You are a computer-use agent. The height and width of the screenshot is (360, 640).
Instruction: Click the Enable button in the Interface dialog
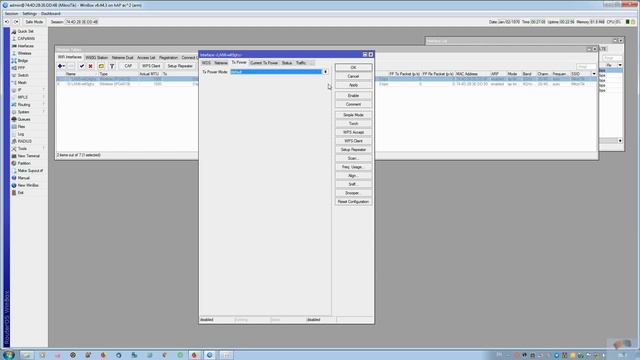[x=353, y=96]
